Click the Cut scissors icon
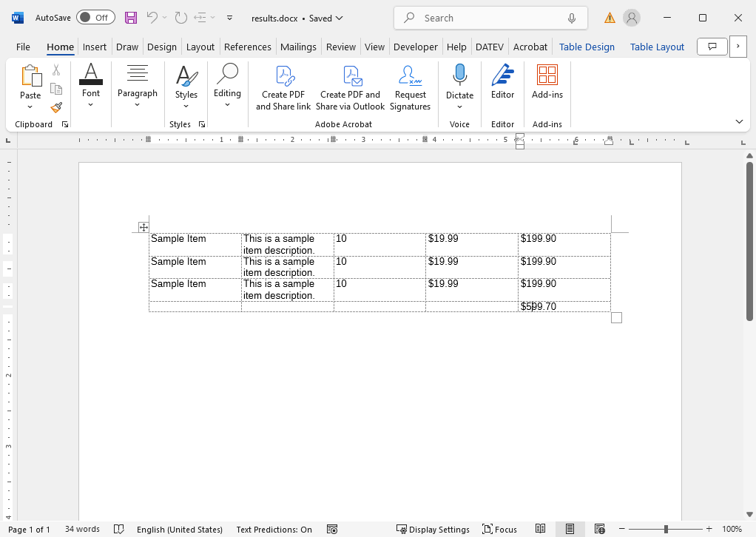The image size is (756, 537). click(x=56, y=70)
